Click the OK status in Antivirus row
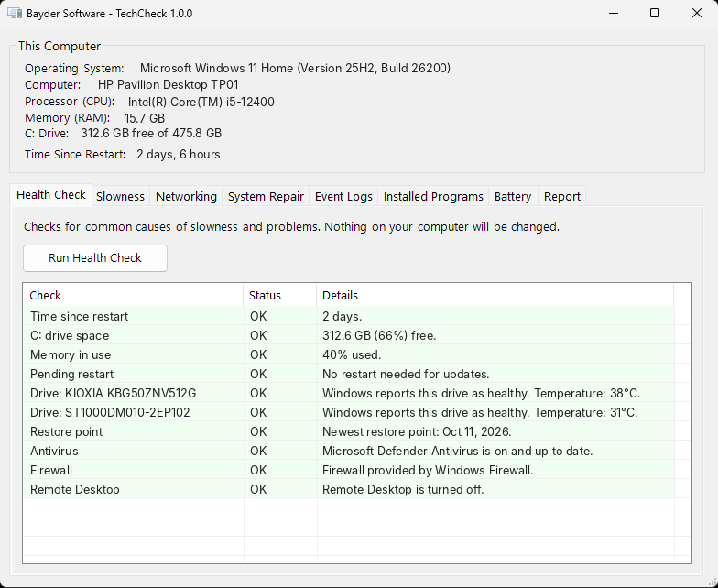 [258, 451]
